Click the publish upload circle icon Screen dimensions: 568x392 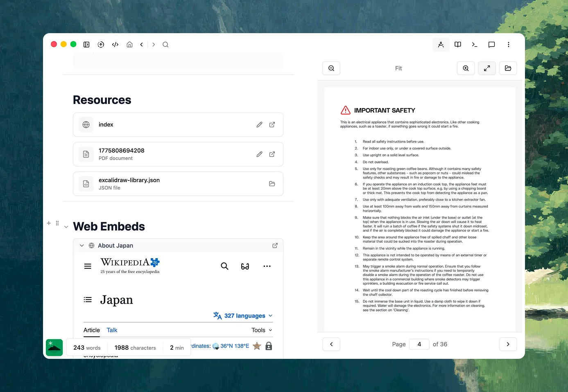[101, 45]
